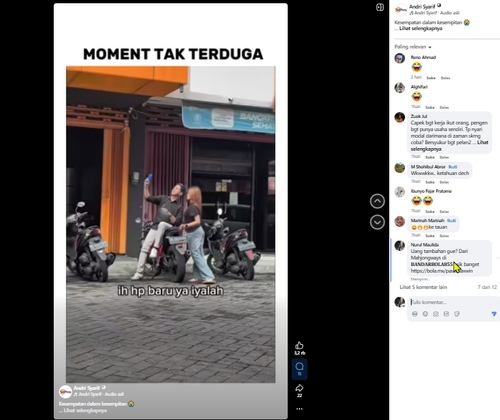This screenshot has height=420, width=500.
Task: Expand caption via Lihat selengkapnya in side panel
Action: click(x=421, y=29)
